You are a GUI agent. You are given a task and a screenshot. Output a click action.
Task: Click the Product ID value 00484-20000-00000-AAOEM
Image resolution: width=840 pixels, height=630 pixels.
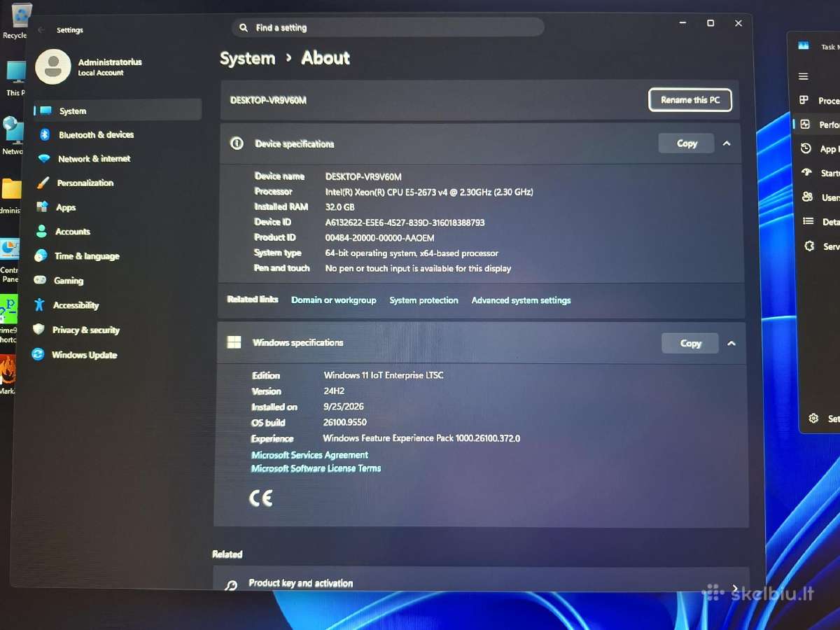[379, 238]
